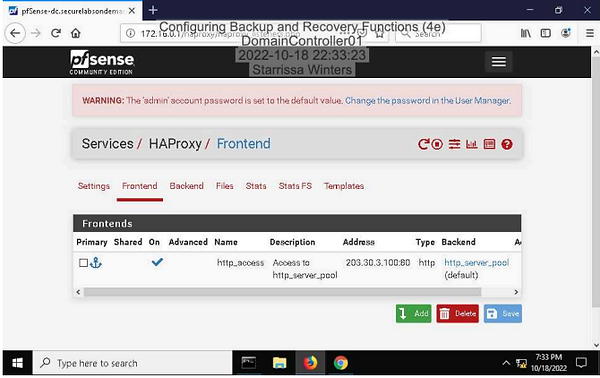
Task: Click the http_access name cell
Action: click(x=240, y=263)
